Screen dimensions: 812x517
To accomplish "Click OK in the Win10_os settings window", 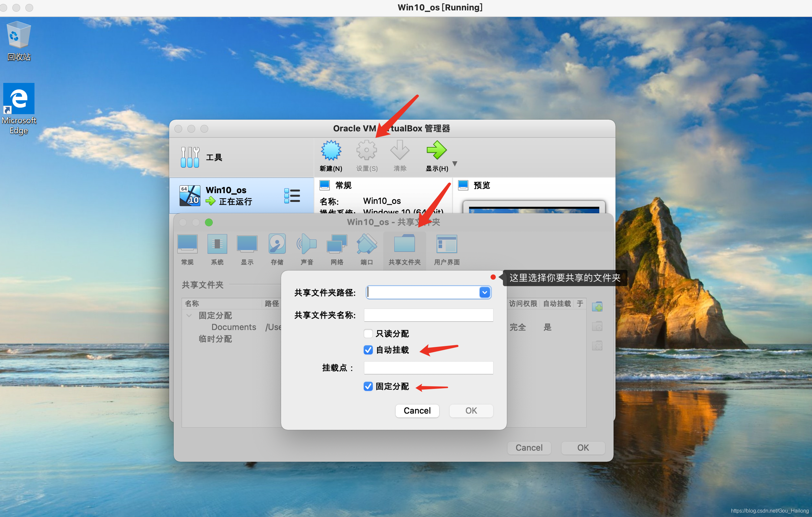I will tap(583, 447).
